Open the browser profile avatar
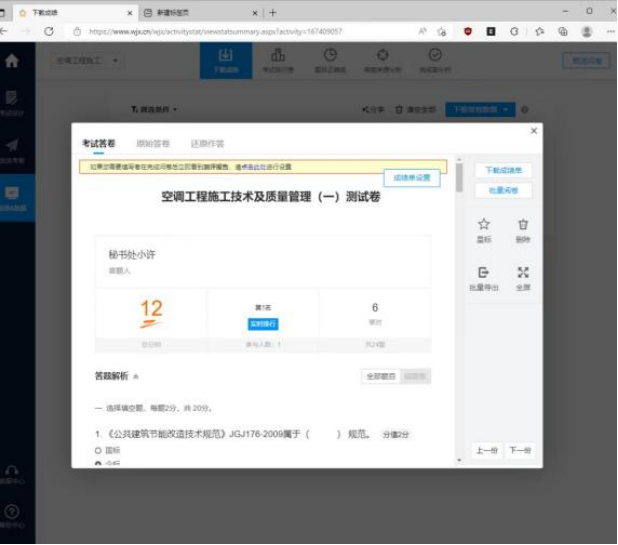618x545 pixels. 587,32
